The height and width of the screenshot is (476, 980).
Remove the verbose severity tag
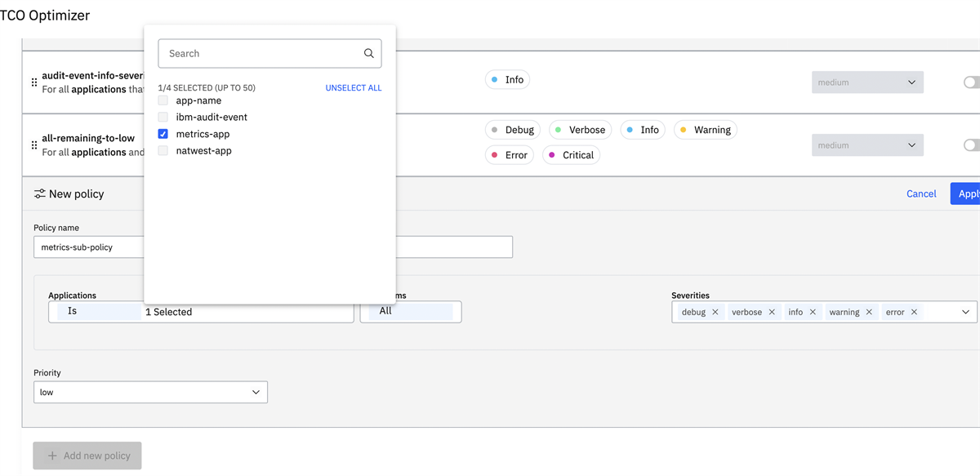772,312
